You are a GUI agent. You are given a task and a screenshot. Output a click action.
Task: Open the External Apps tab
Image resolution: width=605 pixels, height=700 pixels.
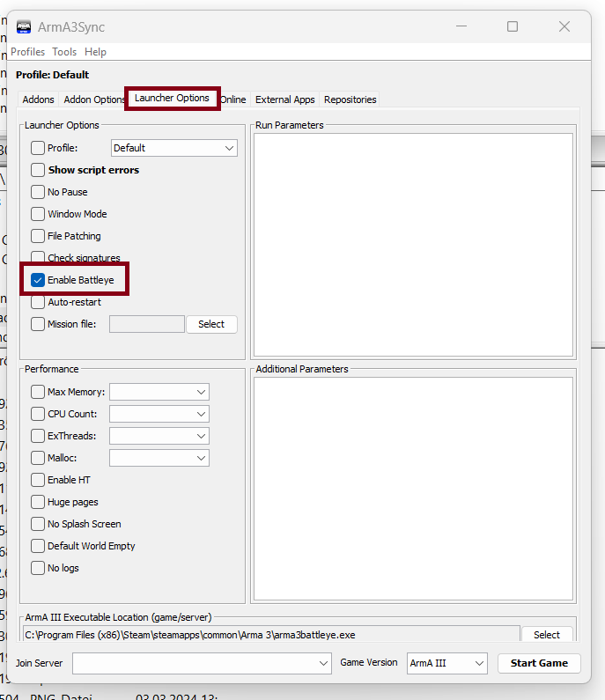[284, 99]
